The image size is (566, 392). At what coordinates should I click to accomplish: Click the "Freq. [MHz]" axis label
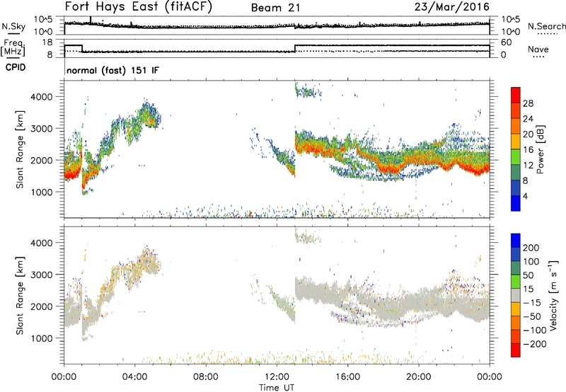(x=13, y=47)
